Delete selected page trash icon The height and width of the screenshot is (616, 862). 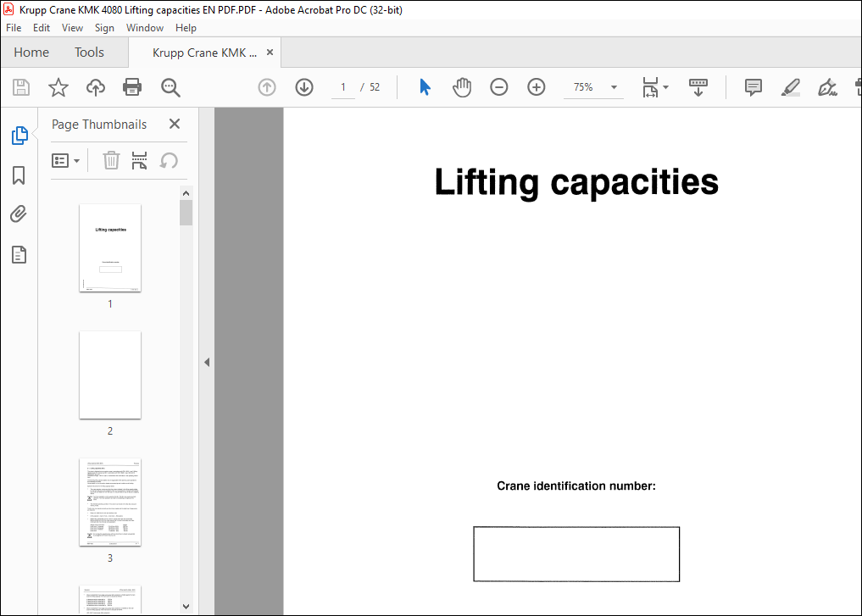[111, 160]
